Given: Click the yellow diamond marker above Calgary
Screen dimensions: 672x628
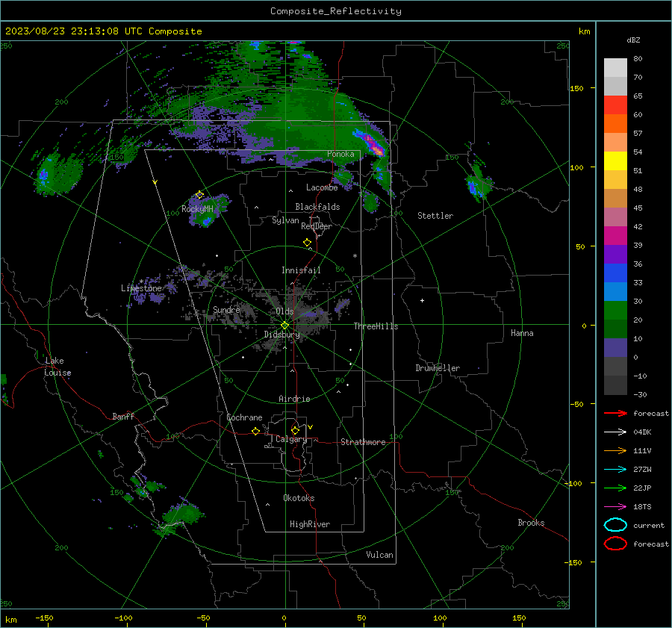Looking at the screenshot, I should 295,430.
